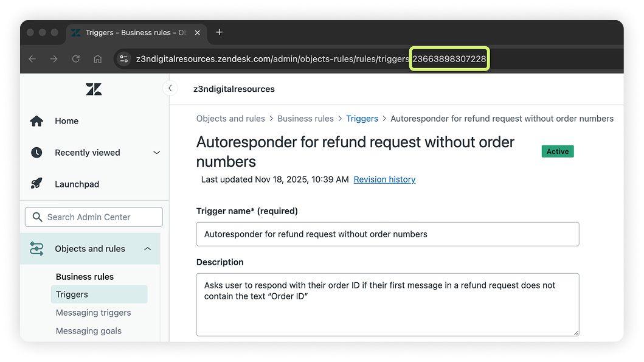The image size is (644, 362).
Task: Expand the Recently viewed dropdown chevron
Action: pos(156,153)
